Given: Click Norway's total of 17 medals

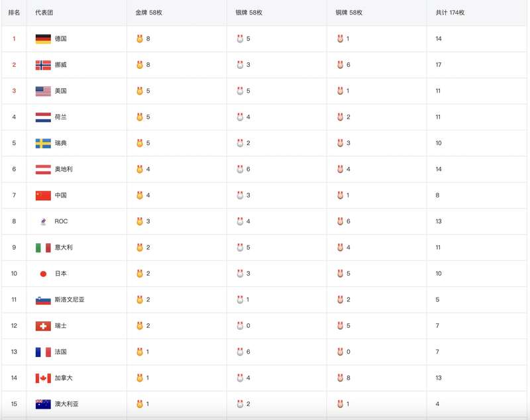Looking at the screenshot, I should click(439, 65).
